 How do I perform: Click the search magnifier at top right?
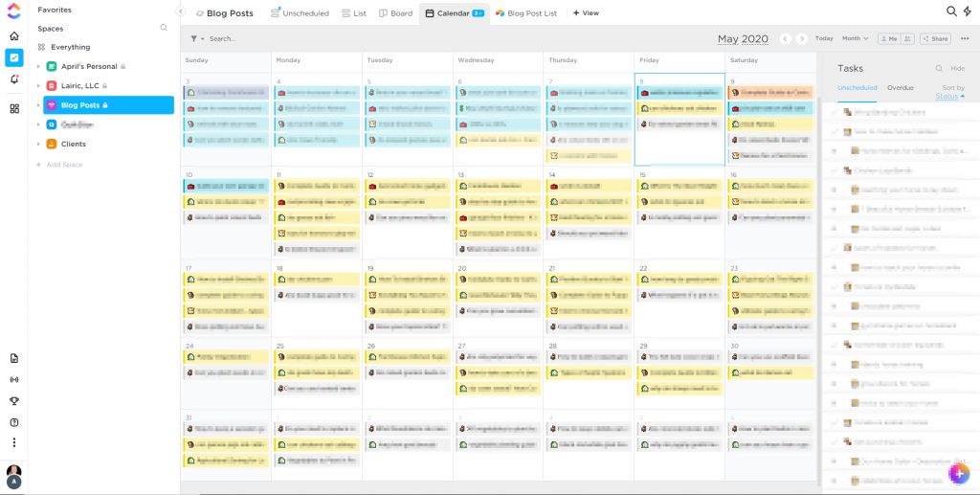click(x=951, y=11)
